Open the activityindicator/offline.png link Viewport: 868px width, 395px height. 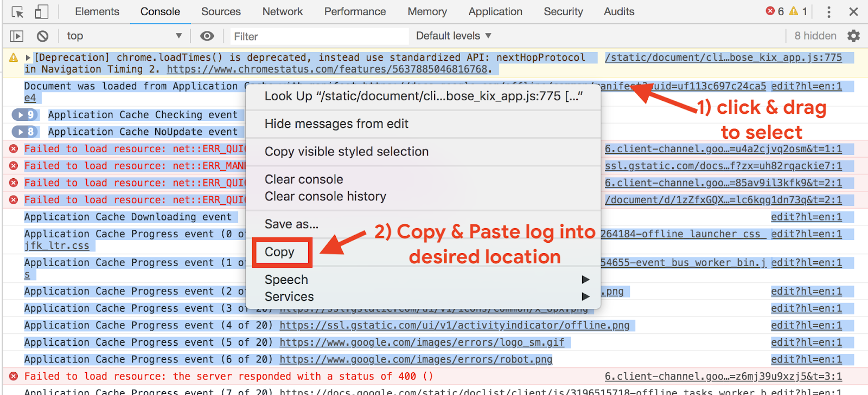point(455,325)
